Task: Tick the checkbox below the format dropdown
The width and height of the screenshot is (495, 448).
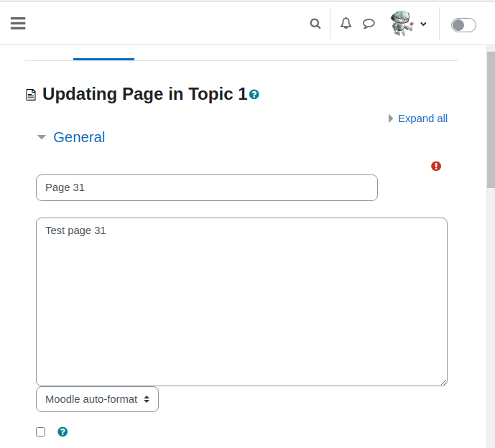Action: pyautogui.click(x=41, y=431)
